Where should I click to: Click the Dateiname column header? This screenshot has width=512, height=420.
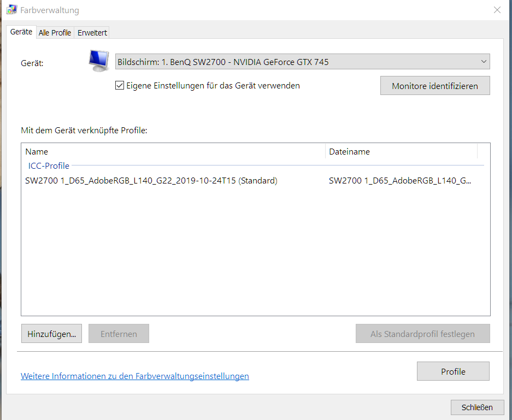click(401, 152)
